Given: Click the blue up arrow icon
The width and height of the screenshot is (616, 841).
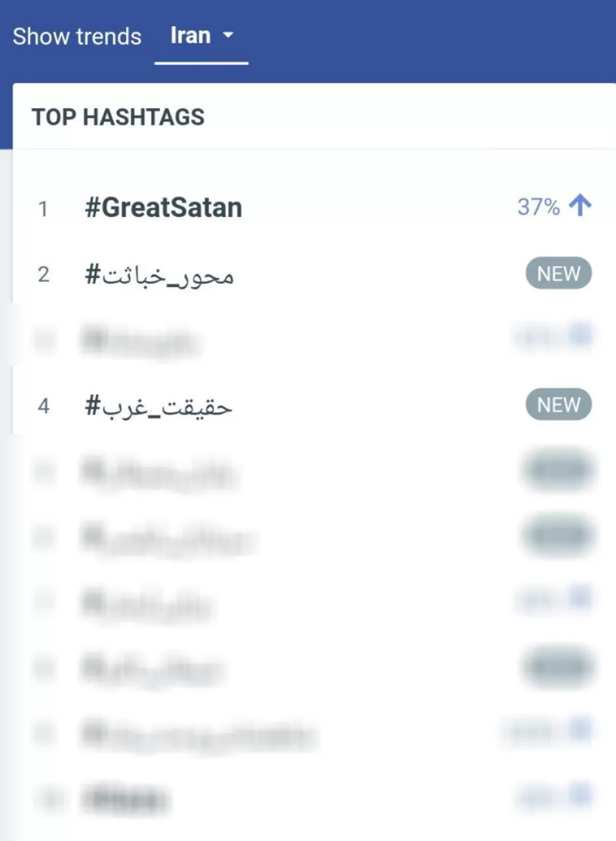Looking at the screenshot, I should point(580,205).
